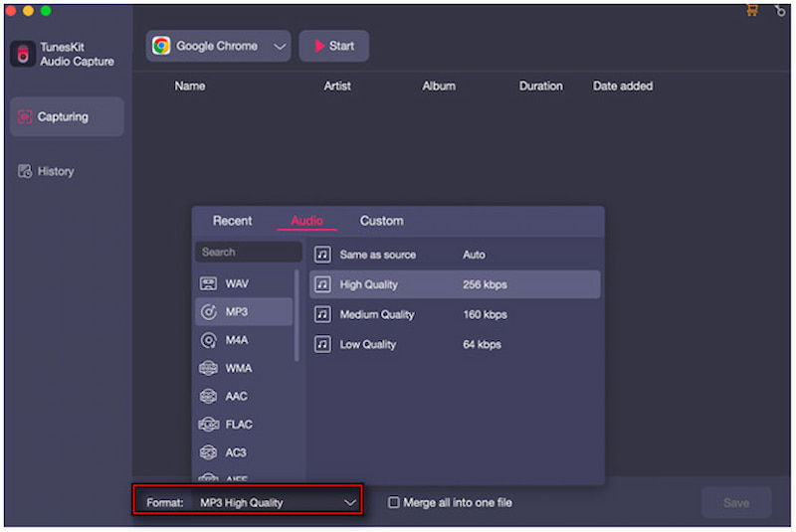Click the AAC format icon
Viewport: 796px width, 532px height.
208,396
